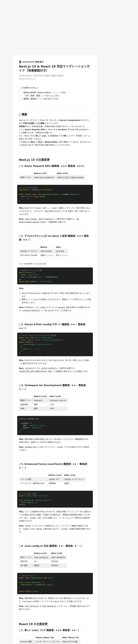Click the 'export const dynamic' code line
Viewport: 138px width, 644px height.
[36, 282]
